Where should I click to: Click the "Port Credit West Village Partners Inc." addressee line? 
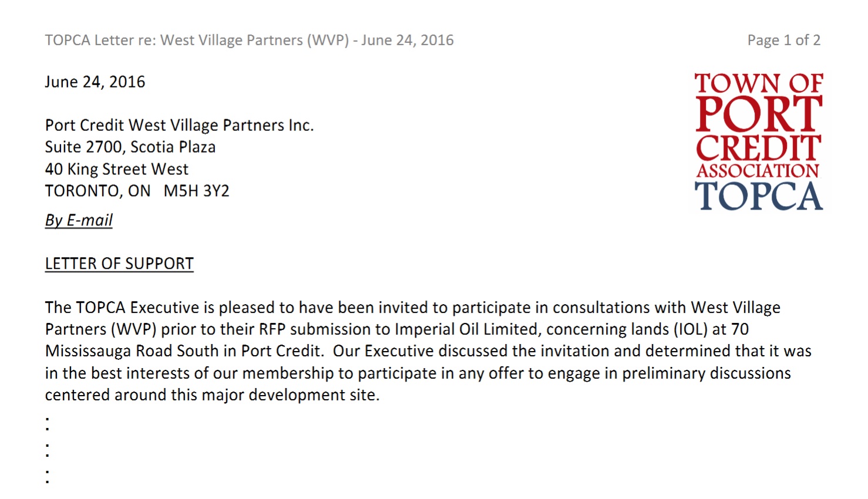click(179, 126)
